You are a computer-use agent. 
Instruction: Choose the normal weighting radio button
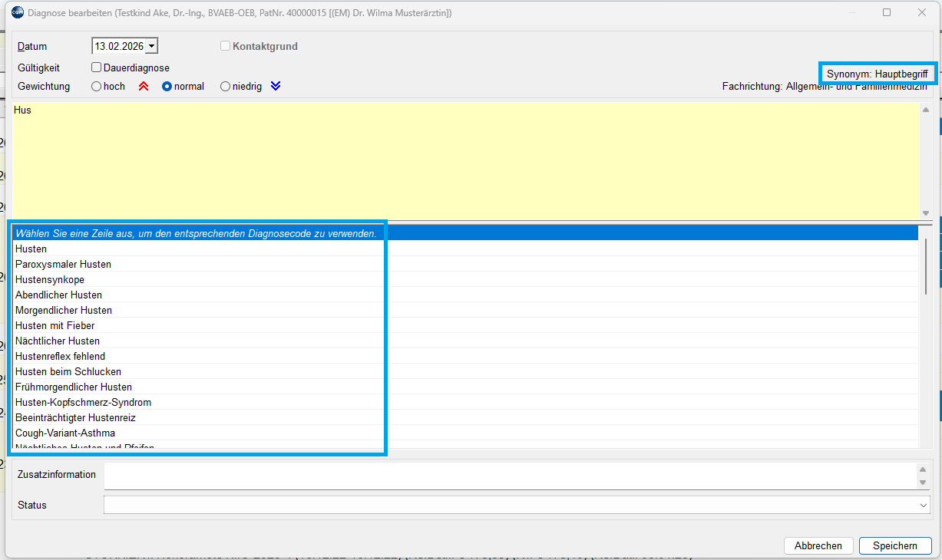[167, 87]
